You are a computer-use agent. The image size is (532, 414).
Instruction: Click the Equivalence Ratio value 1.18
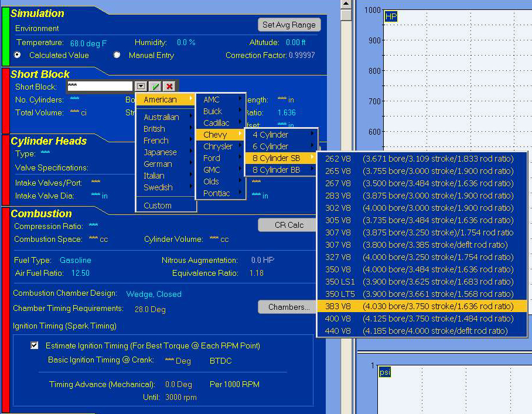[x=256, y=273]
